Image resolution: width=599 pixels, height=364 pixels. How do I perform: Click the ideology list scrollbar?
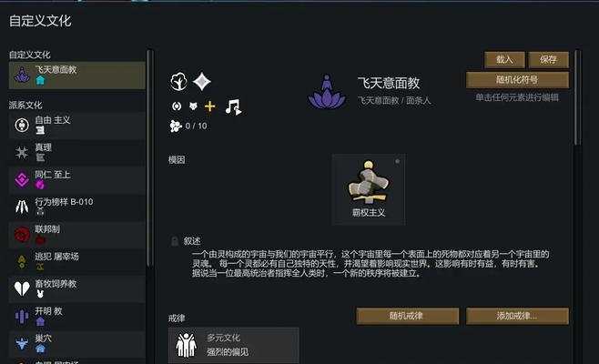click(x=149, y=158)
